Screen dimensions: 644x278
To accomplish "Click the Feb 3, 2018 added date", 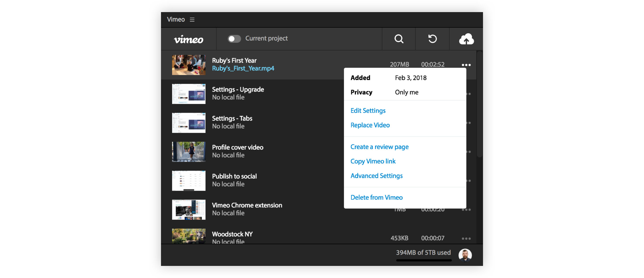I will point(411,78).
